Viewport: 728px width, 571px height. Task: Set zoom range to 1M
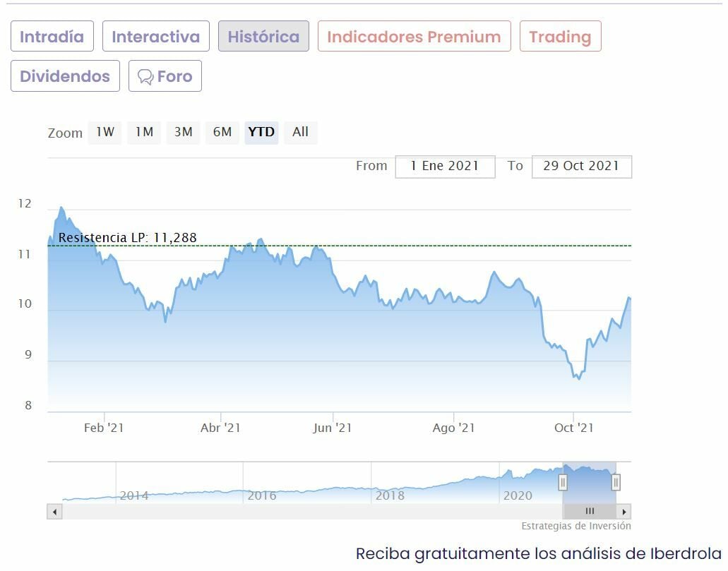click(x=144, y=132)
